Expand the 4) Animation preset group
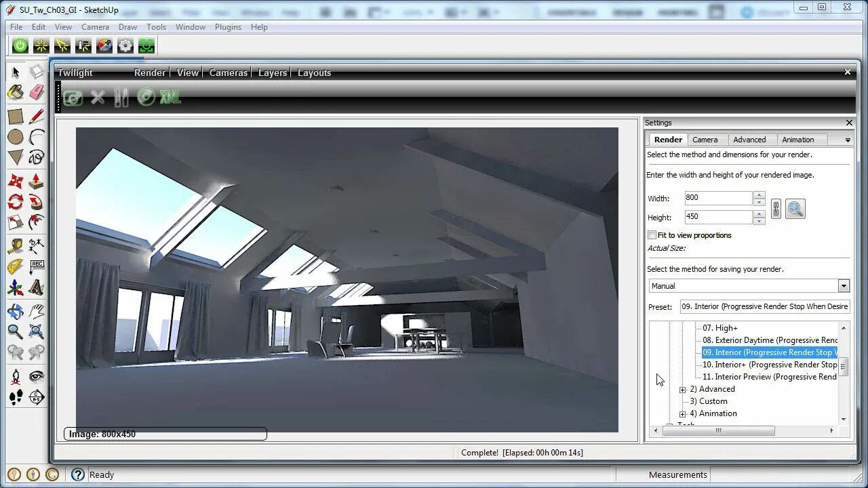Screen dimensions: 868x488 coord(682,413)
